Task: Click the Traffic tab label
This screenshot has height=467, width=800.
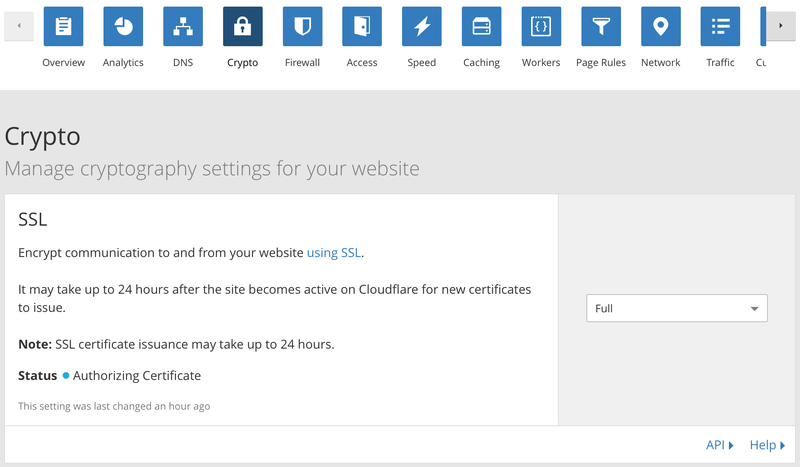Action: pos(720,62)
